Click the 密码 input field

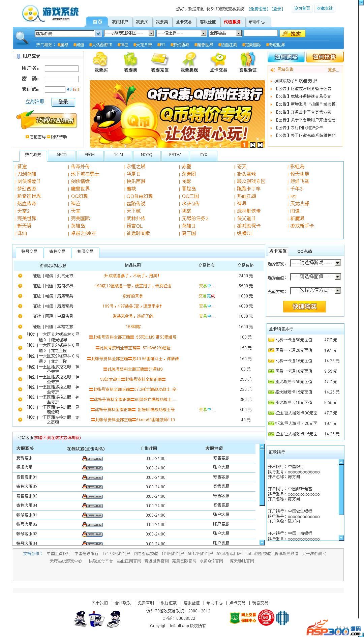tap(62, 79)
